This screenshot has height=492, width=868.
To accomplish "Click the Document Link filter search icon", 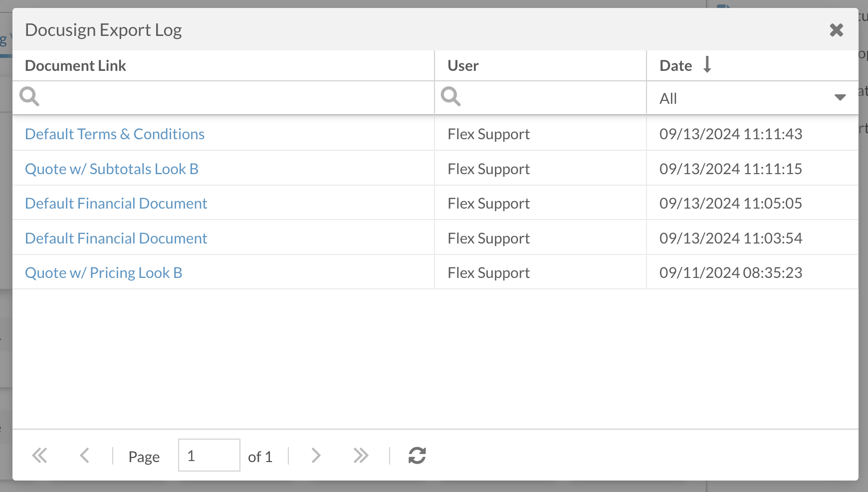I will (29, 96).
